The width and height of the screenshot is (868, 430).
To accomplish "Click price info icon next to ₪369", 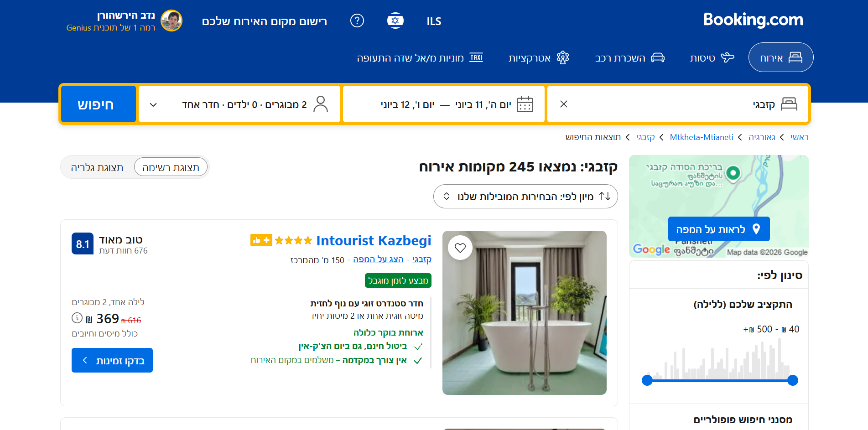I will point(77,318).
